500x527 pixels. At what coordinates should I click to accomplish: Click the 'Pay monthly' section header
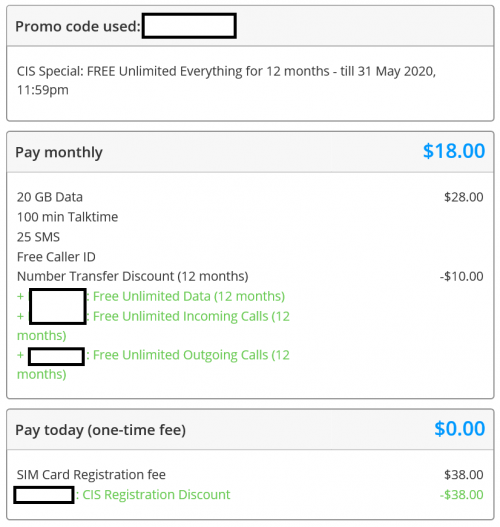point(59,152)
